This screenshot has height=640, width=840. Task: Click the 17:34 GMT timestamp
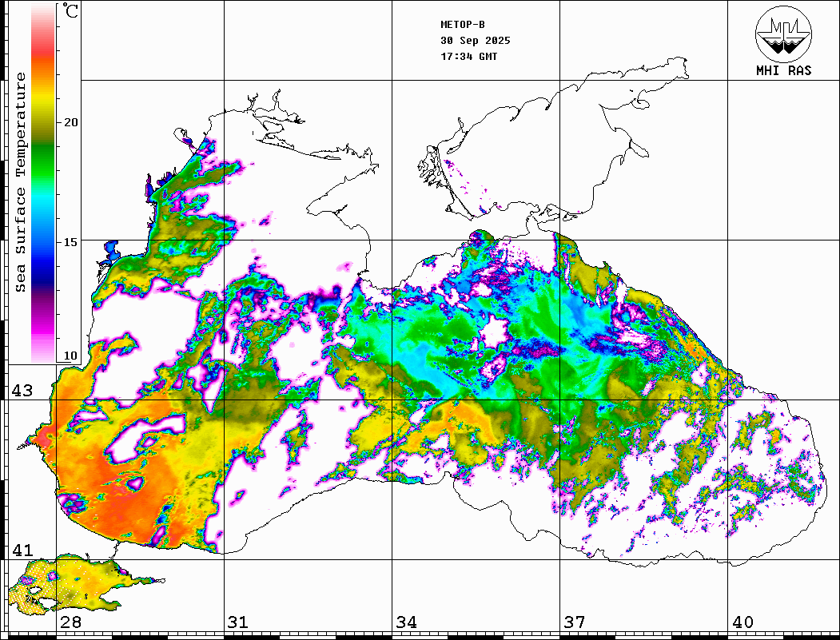click(x=468, y=57)
